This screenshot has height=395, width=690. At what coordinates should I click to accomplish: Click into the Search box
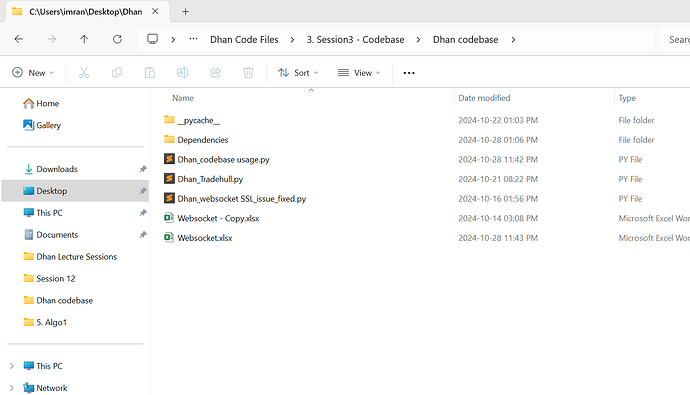[x=675, y=40]
